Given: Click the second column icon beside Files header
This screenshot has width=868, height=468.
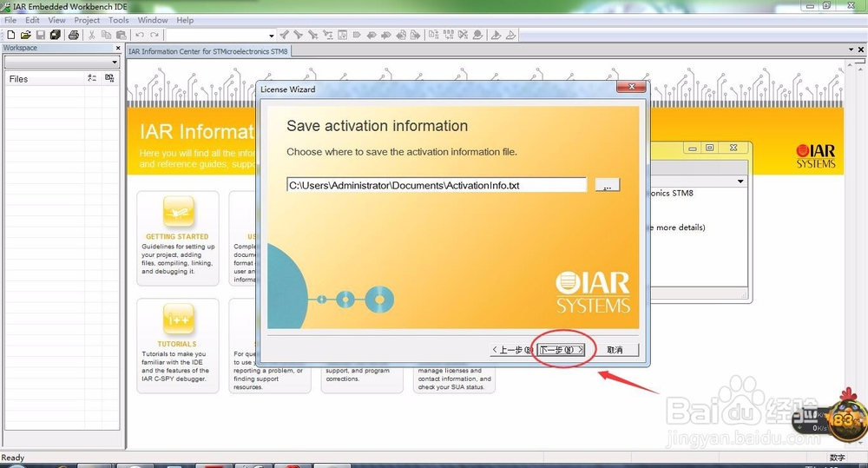Looking at the screenshot, I should (x=109, y=79).
